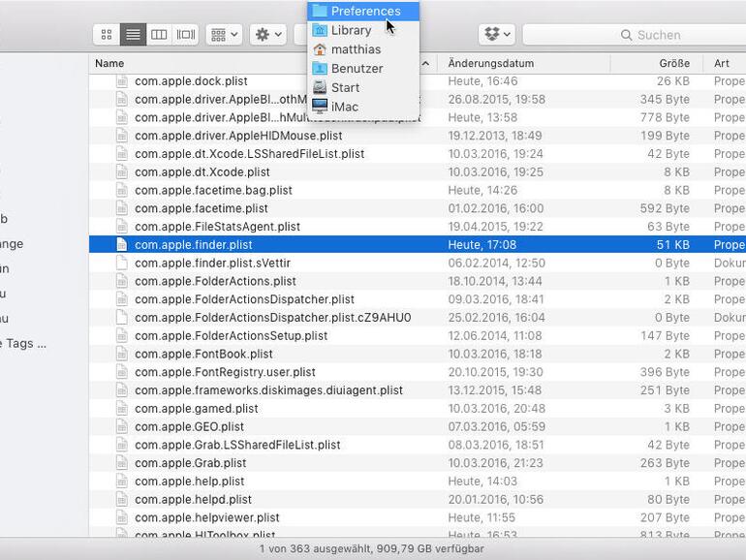Toggle the sort direction arrow in header
This screenshot has height=560, width=746.
click(426, 63)
